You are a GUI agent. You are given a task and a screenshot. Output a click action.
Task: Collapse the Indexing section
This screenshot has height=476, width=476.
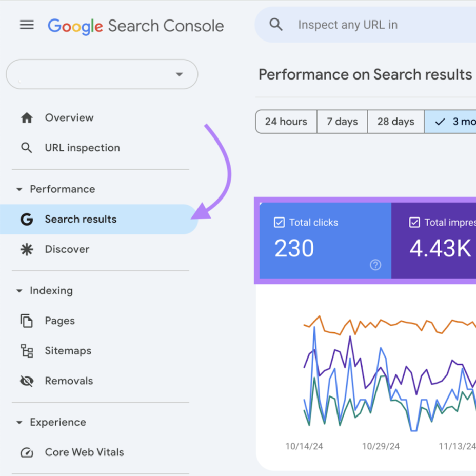pyautogui.click(x=19, y=291)
